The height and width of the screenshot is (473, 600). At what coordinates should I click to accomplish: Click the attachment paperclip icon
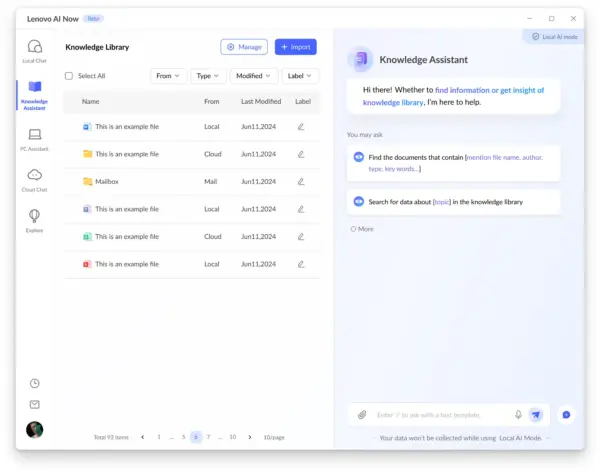coord(362,414)
